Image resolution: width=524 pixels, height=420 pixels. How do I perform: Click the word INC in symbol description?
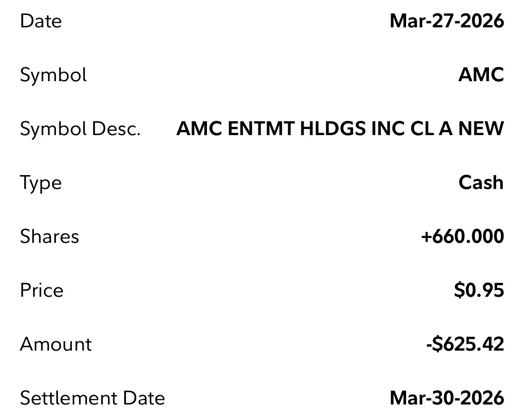[388, 129]
